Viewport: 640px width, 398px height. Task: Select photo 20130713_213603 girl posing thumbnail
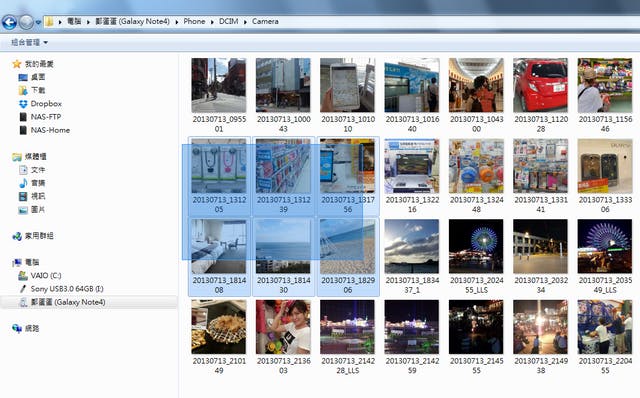283,327
